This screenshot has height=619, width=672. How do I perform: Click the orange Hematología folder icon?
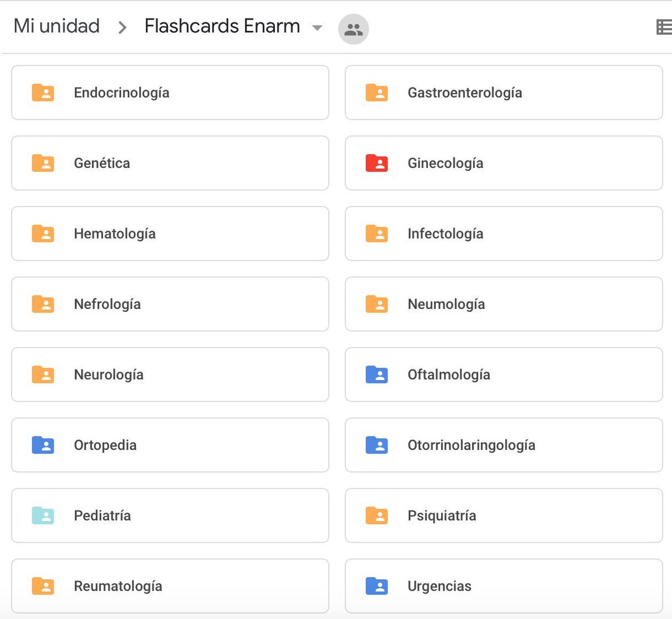43,234
